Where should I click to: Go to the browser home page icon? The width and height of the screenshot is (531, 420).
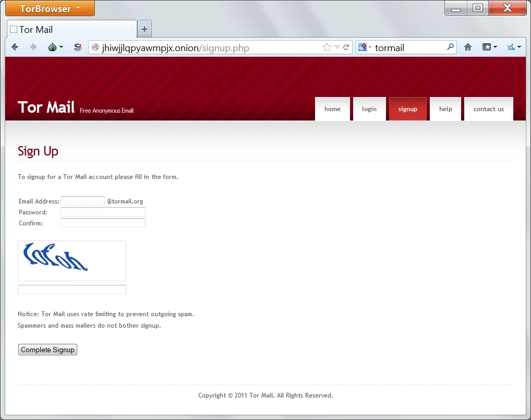point(468,47)
